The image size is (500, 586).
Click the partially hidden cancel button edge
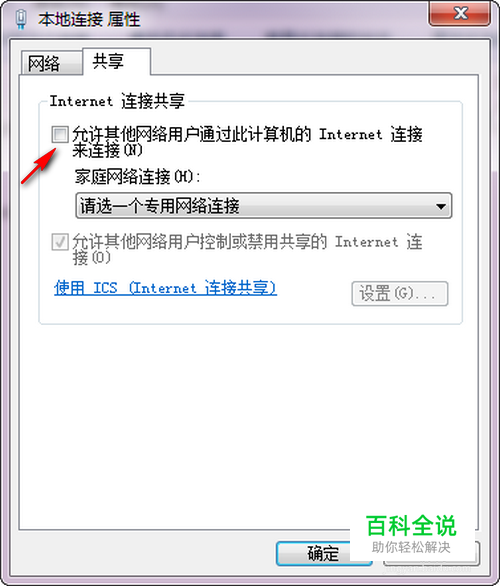click(478, 553)
